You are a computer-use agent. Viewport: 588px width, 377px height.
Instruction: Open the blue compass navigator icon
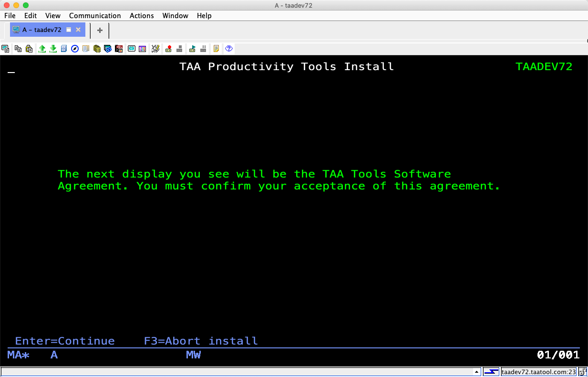click(75, 49)
